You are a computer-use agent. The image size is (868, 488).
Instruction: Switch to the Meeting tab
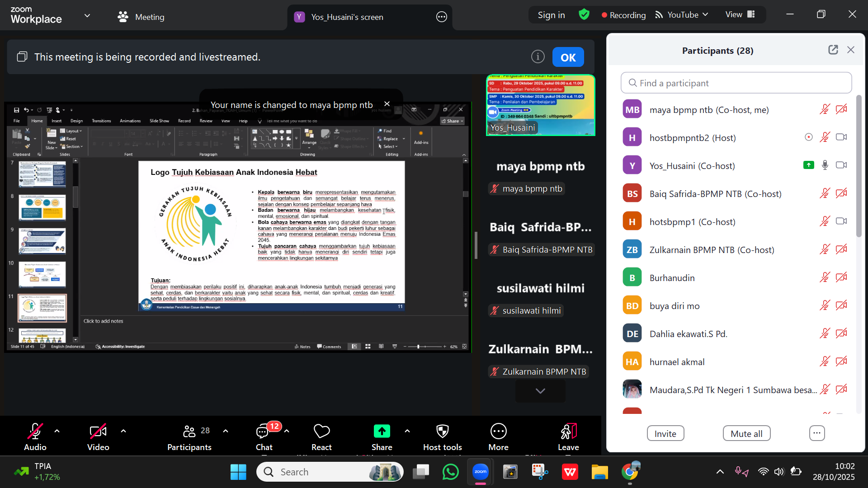point(141,17)
